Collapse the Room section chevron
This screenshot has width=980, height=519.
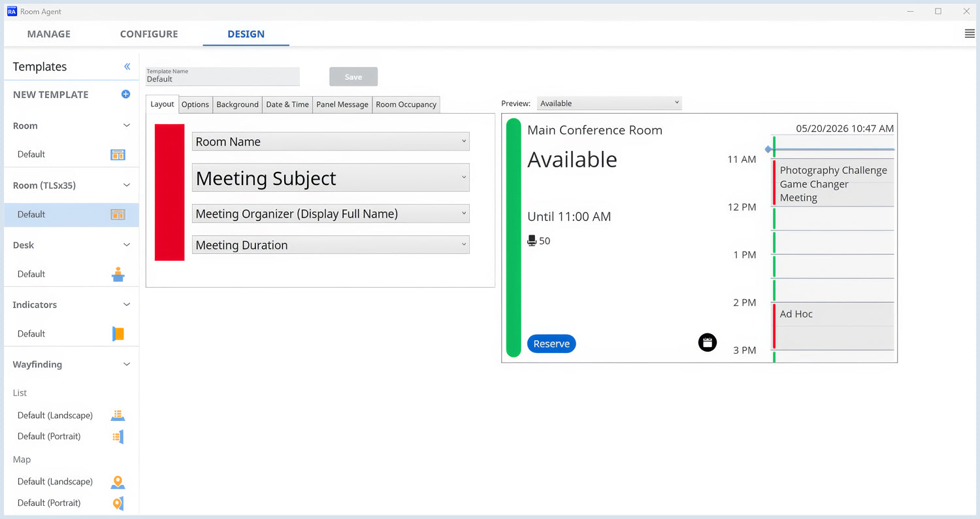pyautogui.click(x=127, y=126)
